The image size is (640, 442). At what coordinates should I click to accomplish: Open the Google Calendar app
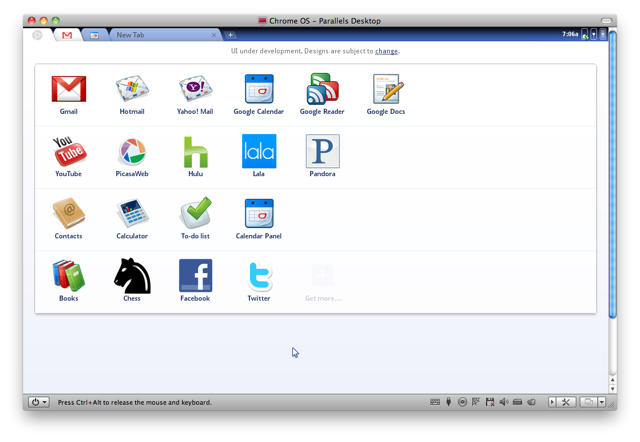[259, 89]
